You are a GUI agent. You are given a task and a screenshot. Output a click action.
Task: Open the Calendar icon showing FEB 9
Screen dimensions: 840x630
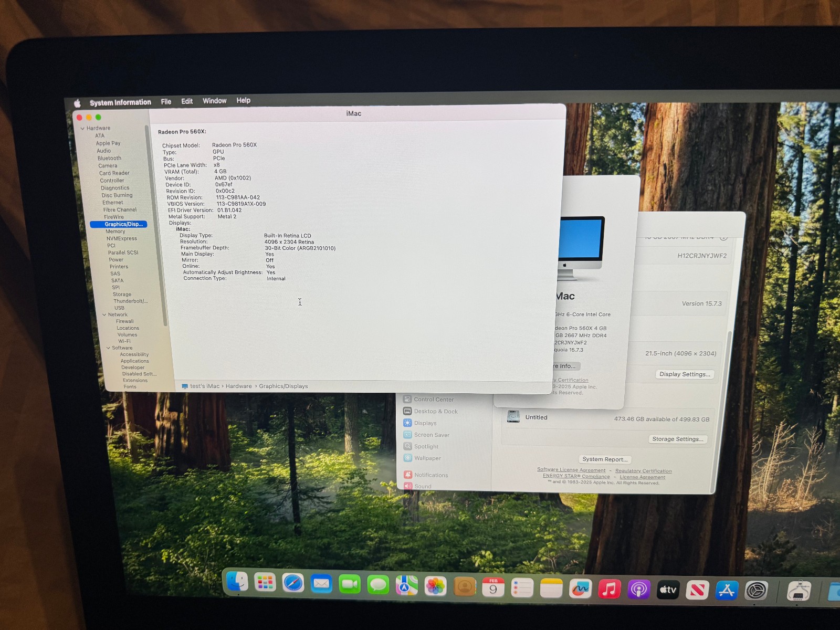[493, 587]
